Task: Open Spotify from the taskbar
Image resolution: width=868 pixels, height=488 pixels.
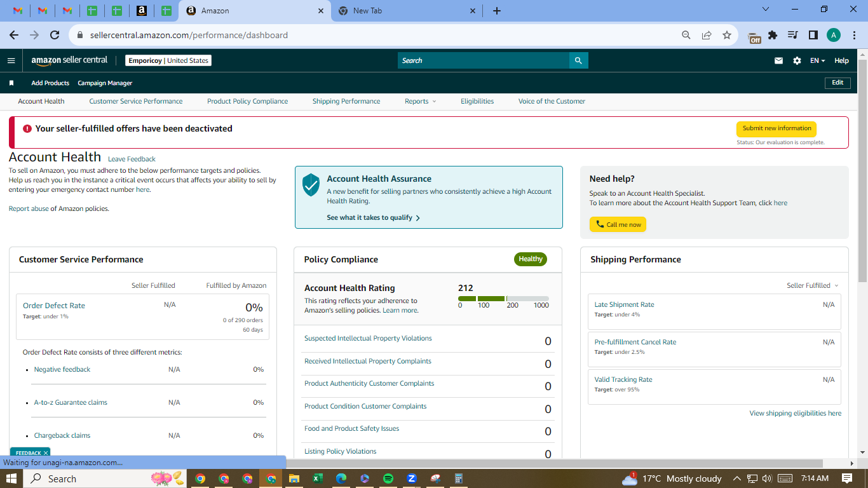Action: point(388,478)
